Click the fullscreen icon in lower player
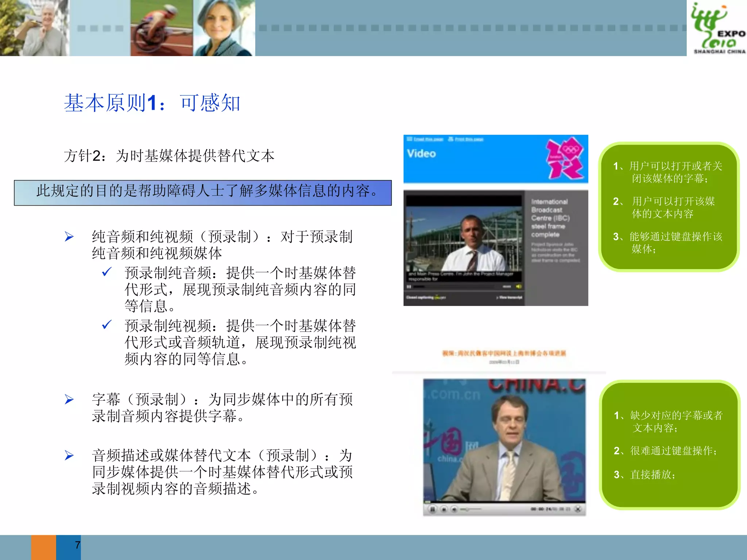 [578, 509]
